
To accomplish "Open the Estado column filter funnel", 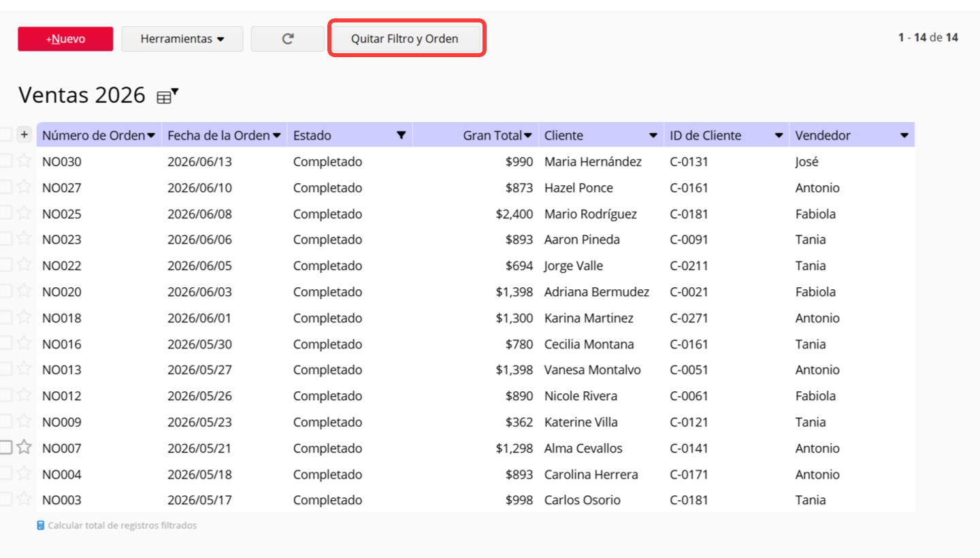I will coord(402,135).
